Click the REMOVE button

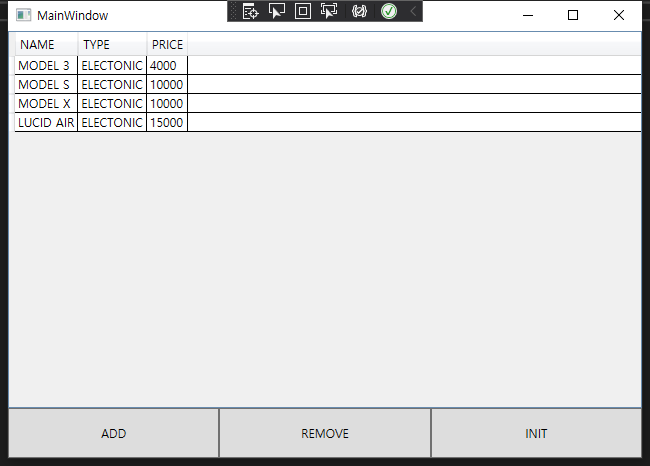[x=325, y=433]
